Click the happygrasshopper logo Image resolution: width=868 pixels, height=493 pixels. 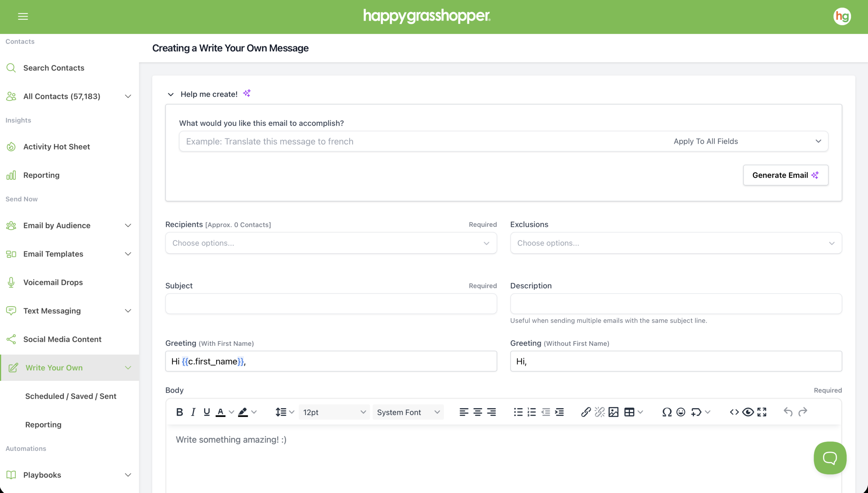point(427,16)
